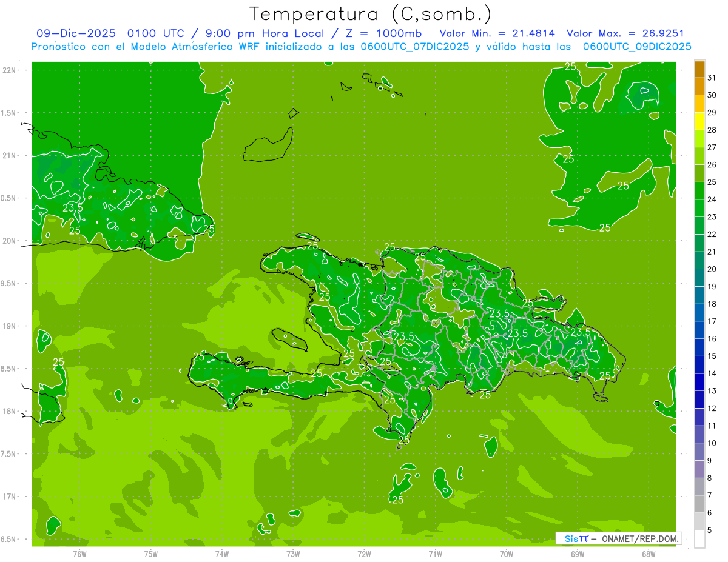Click the legend scale value 17

coord(712,321)
